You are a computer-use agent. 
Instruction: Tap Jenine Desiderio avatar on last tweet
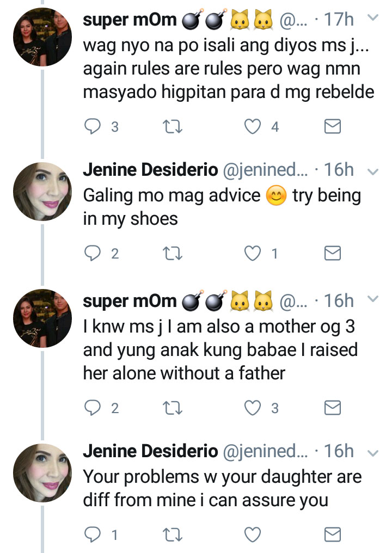coord(42,473)
